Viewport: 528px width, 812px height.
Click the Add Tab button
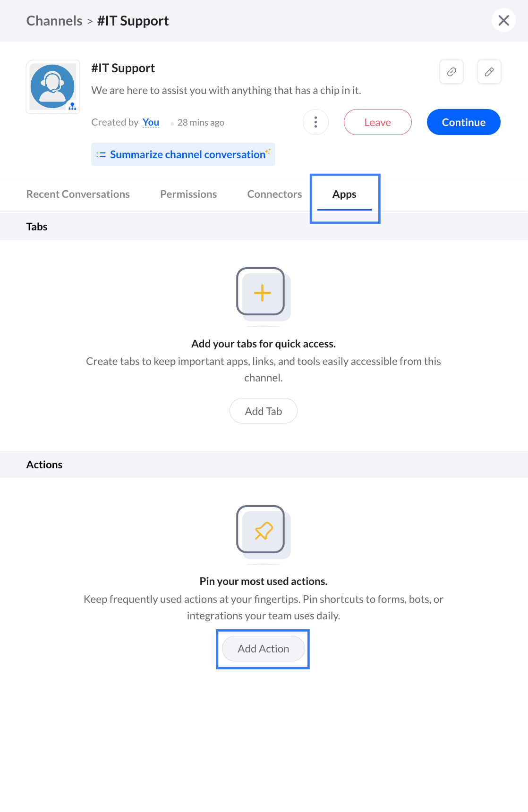263,411
